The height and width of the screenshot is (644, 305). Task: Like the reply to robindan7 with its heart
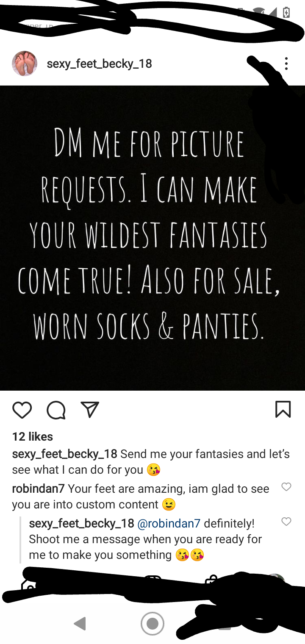tap(286, 522)
